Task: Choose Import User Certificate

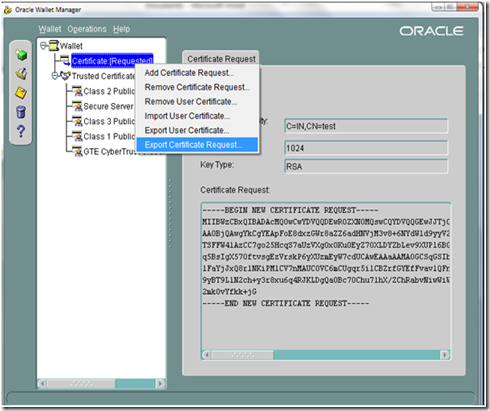Action: [197, 116]
